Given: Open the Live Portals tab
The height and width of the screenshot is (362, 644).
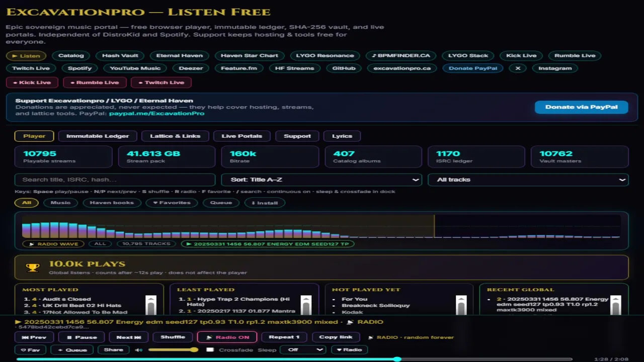Looking at the screenshot, I should click(x=242, y=136).
